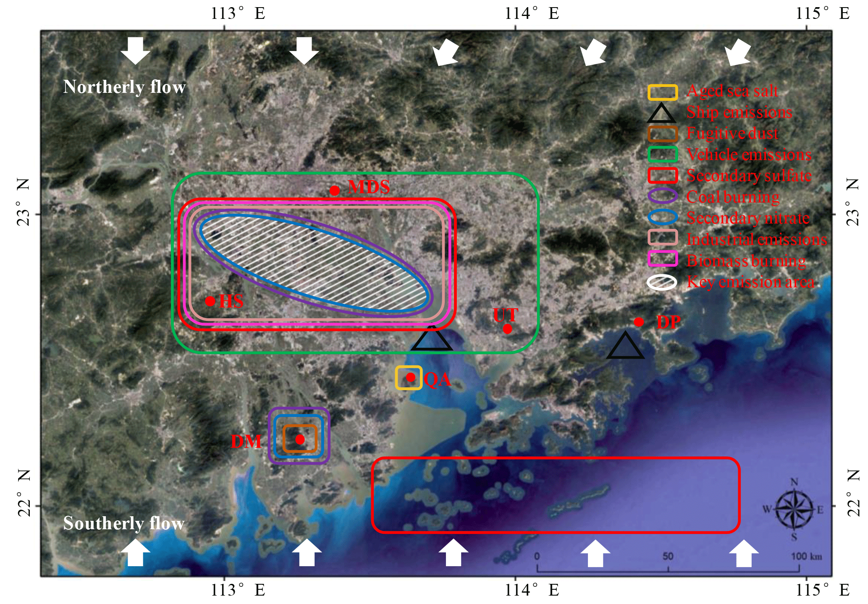Click the 'Secondary nitrate' legend text
The image size is (868, 604).
point(748,218)
